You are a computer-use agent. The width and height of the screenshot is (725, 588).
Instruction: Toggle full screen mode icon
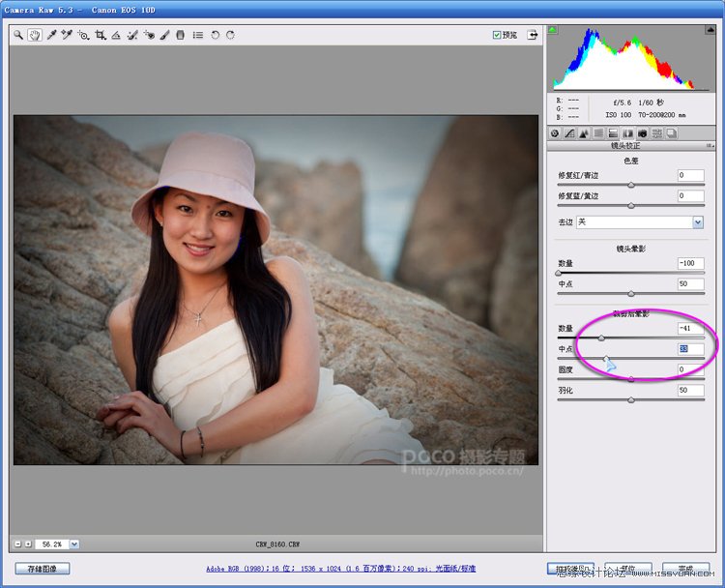click(x=533, y=35)
